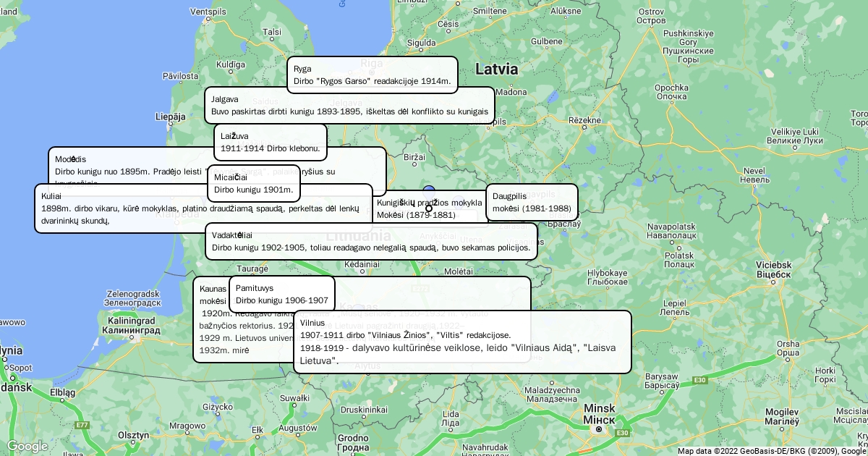Click the Viciebsk city label
The height and width of the screenshot is (456, 868).
point(773,269)
